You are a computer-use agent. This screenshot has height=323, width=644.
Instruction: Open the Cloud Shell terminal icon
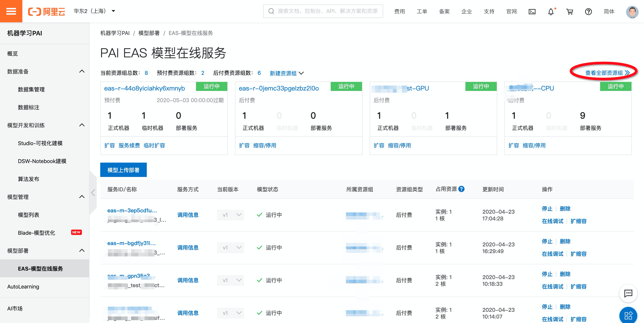click(532, 11)
